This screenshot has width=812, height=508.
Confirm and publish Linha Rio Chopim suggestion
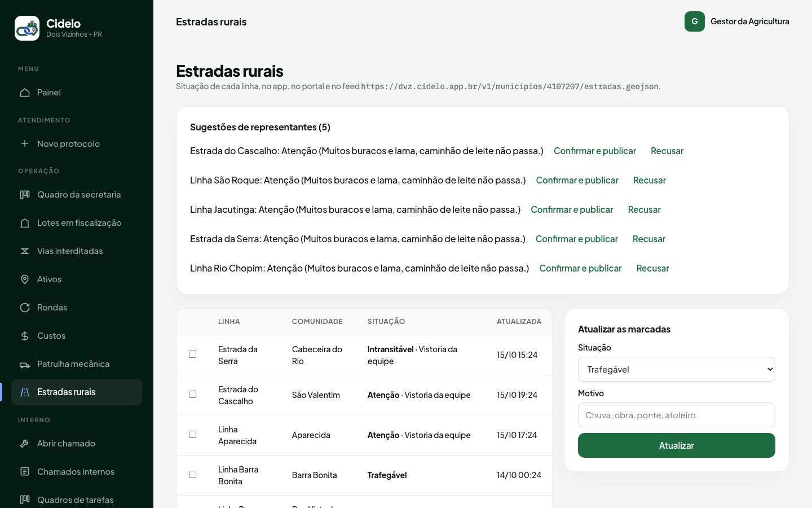coord(580,268)
